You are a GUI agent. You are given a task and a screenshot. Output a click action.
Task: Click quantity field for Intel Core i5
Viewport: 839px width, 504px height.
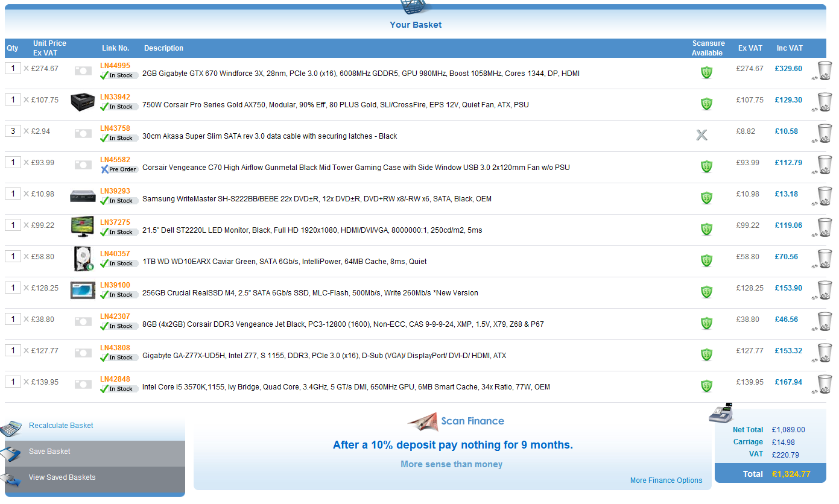point(13,382)
